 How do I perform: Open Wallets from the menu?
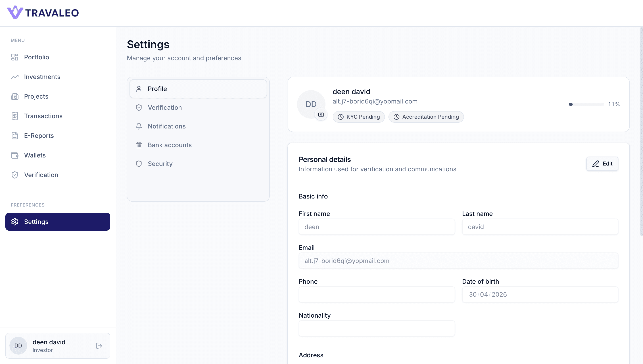pyautogui.click(x=58, y=155)
